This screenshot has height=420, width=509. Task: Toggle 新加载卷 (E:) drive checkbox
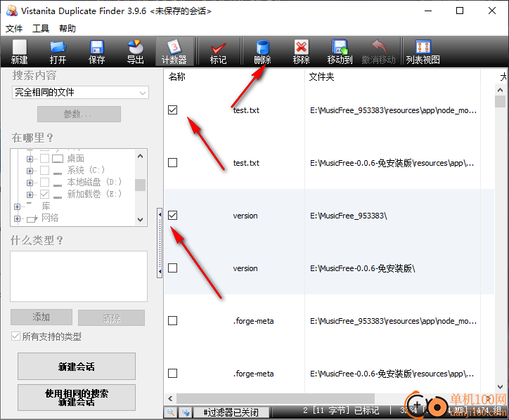[44, 195]
